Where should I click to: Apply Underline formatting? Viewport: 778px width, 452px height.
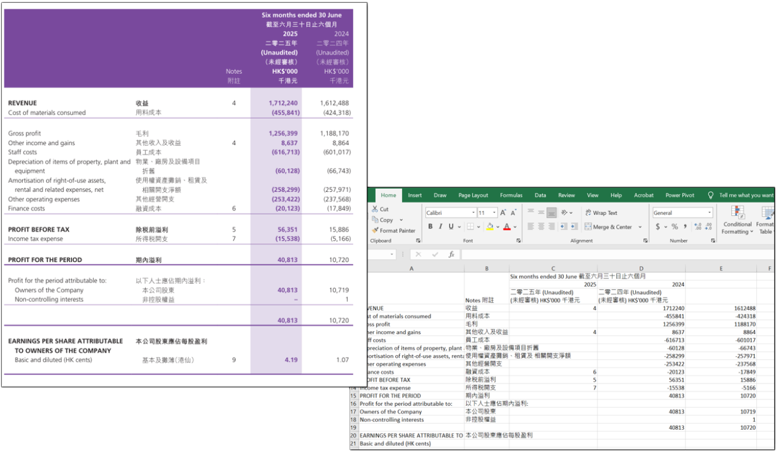[451, 226]
